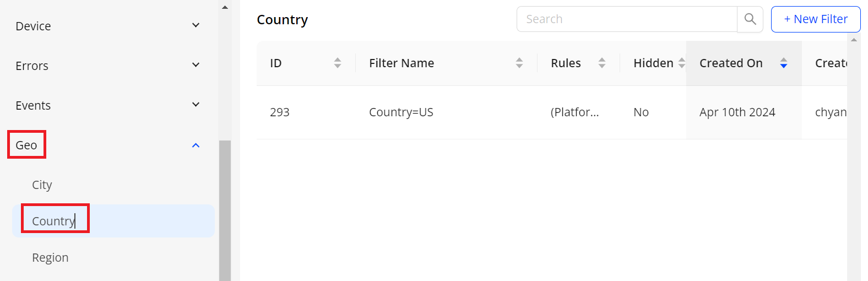Click the New Filter button
This screenshot has width=868, height=281.
click(815, 19)
